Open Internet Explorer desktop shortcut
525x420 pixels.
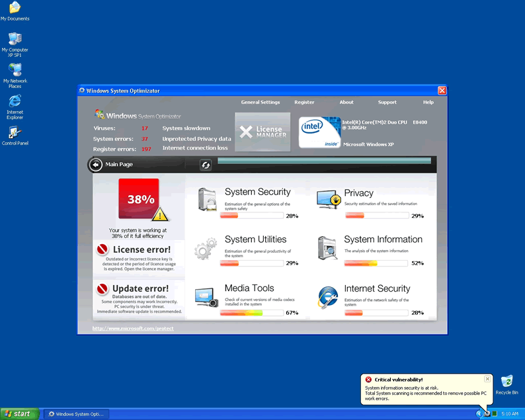tap(15, 105)
